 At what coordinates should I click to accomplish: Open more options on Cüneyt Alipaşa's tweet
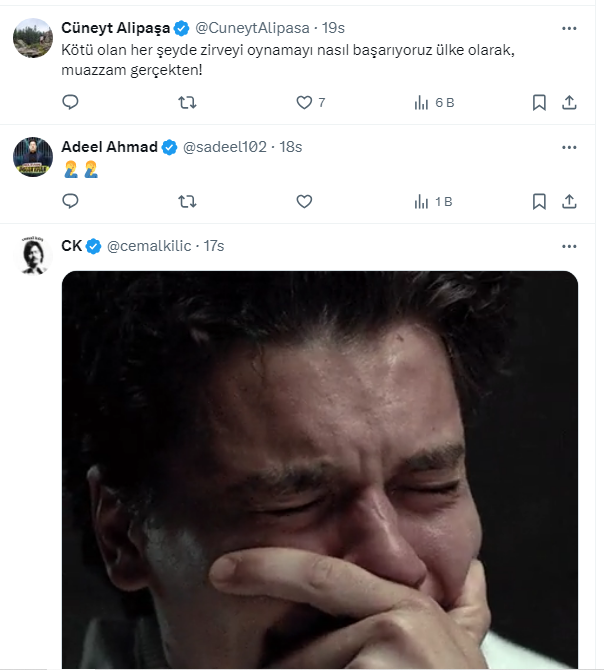tap(569, 27)
